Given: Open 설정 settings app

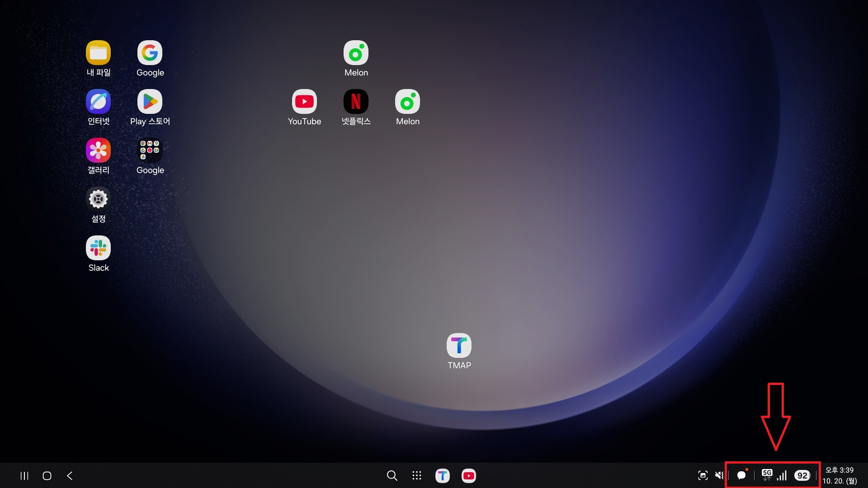Looking at the screenshot, I should click(x=98, y=199).
